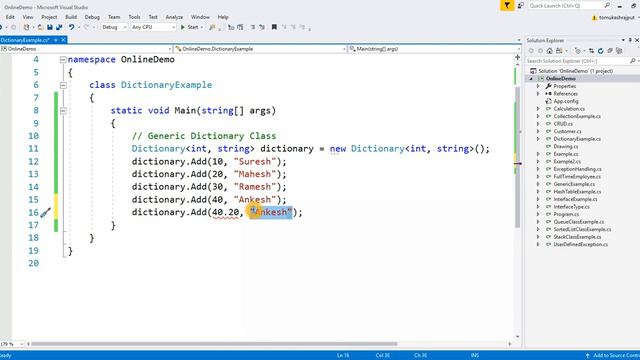This screenshot has width=640, height=360.
Task: Expand the Calculation.cs node
Action: pos(538,109)
